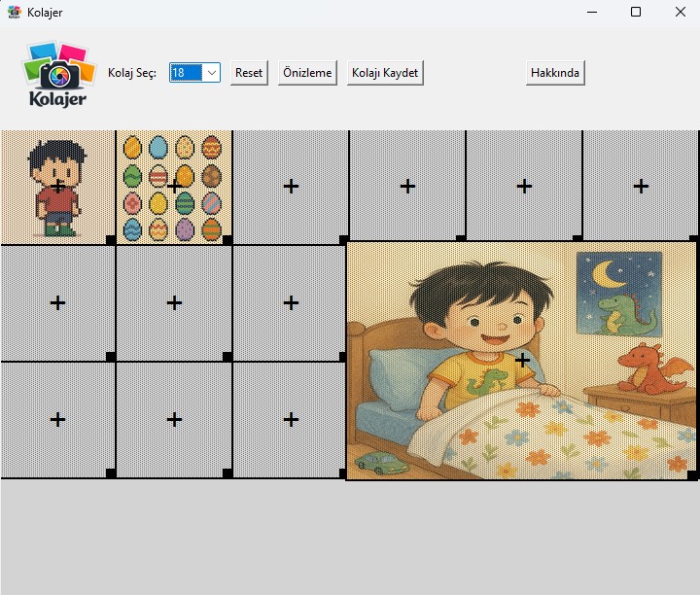This screenshot has height=595, width=700.
Task: Add photo to third cell of top row
Action: 291,187
